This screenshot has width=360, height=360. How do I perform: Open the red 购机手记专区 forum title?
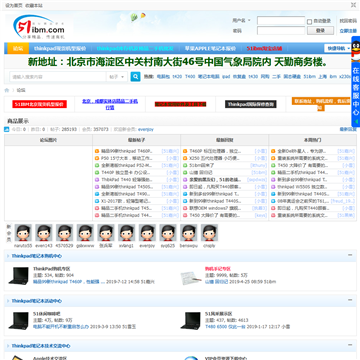(x=218, y=269)
